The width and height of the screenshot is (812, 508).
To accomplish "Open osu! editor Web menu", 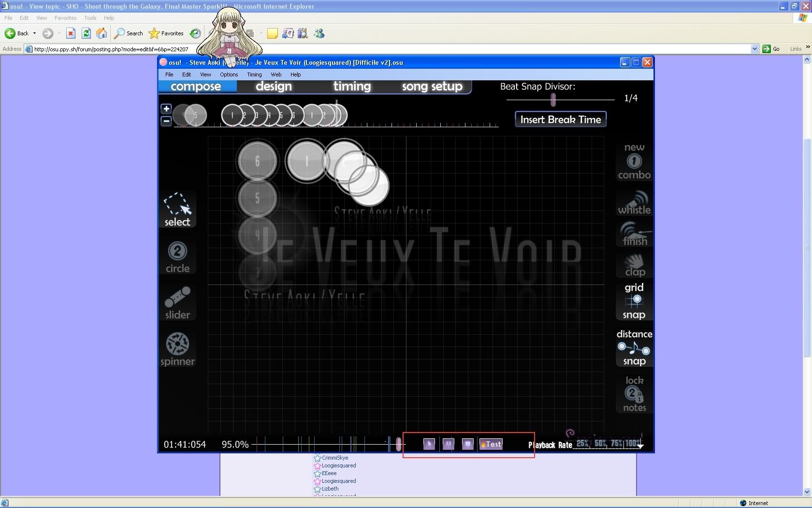I will 276,75.
